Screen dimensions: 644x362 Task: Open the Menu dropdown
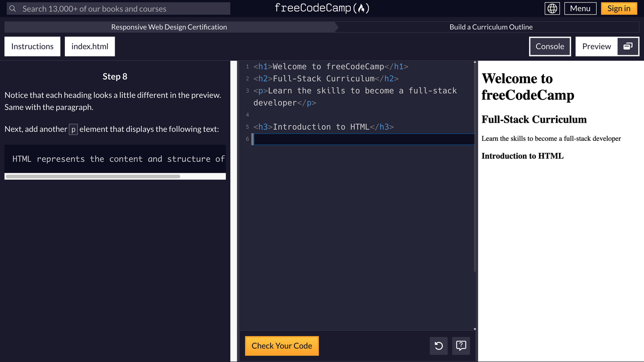point(580,9)
